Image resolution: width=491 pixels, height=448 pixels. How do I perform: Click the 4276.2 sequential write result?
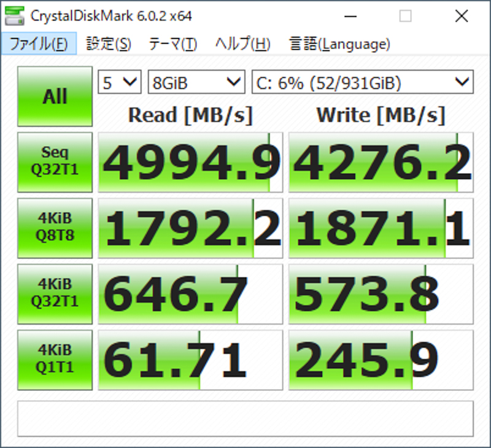click(x=379, y=161)
